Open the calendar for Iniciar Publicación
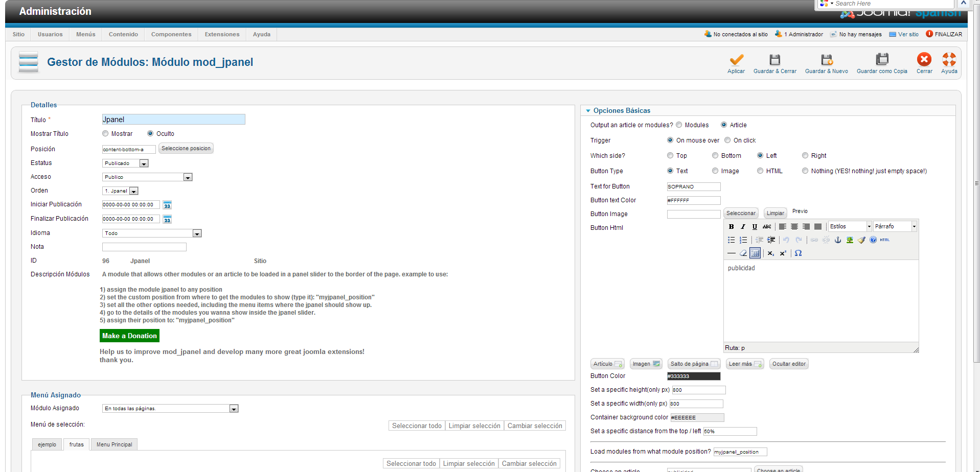Viewport: 980px width, 472px height. point(167,205)
